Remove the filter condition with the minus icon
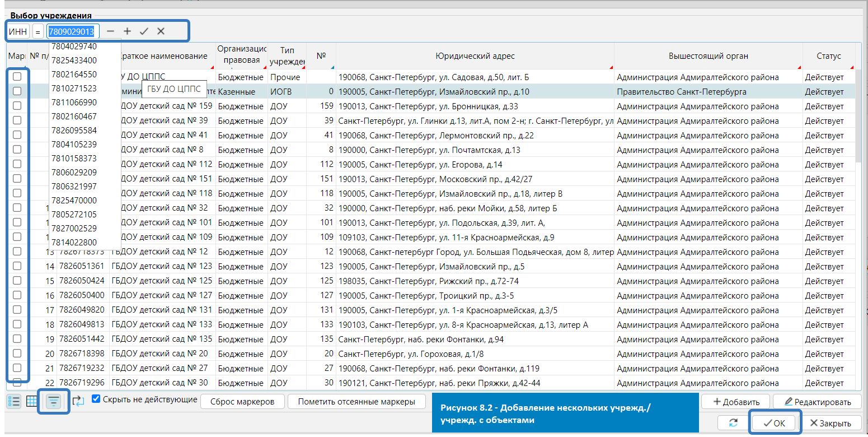Viewport: 868px width, 437px height. 110,31
